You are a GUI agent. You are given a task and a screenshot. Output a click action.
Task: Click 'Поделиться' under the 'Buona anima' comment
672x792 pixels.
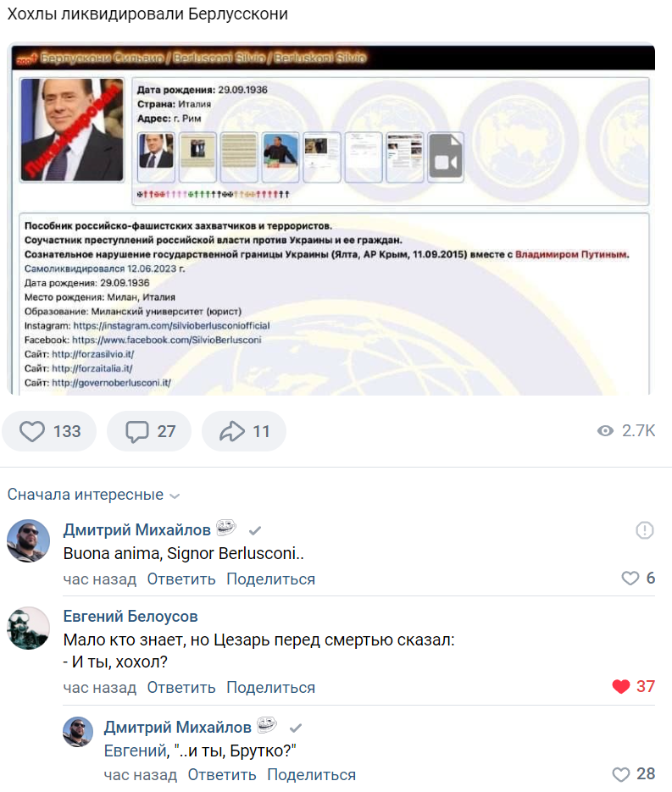(x=271, y=579)
